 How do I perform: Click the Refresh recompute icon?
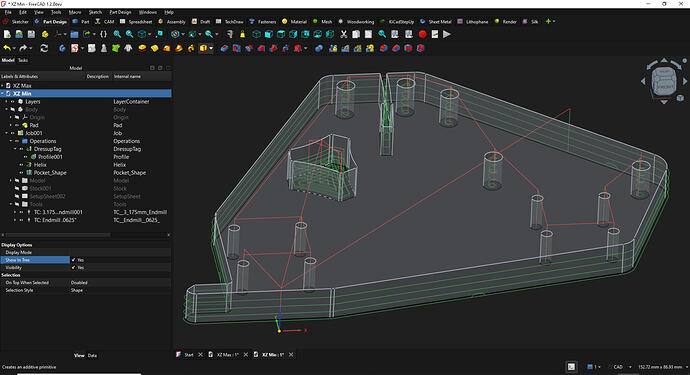tap(44, 48)
